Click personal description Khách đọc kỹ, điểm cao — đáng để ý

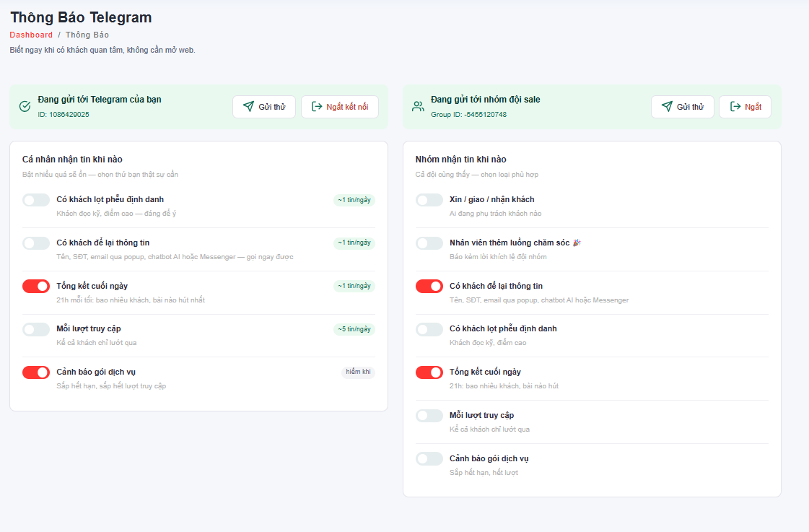[116, 214]
